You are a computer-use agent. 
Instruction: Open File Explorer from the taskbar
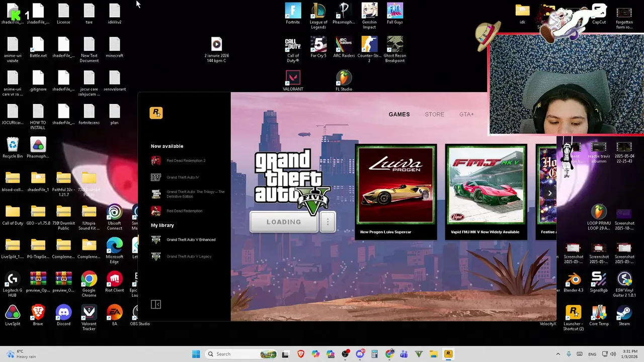click(x=434, y=354)
